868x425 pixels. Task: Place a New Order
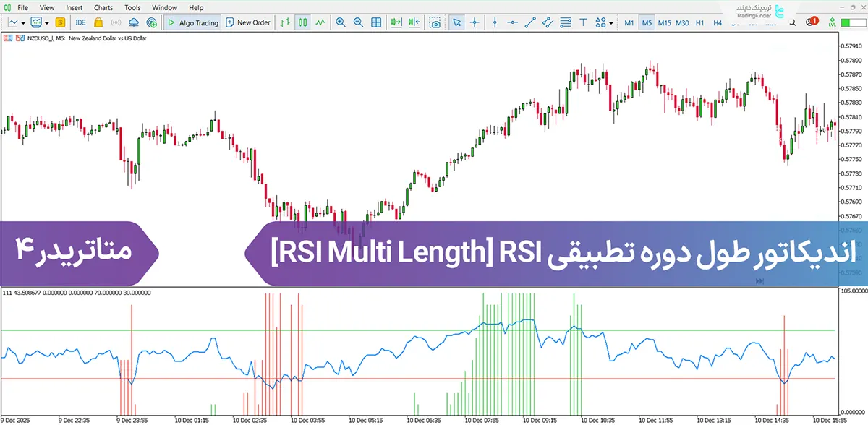point(248,22)
